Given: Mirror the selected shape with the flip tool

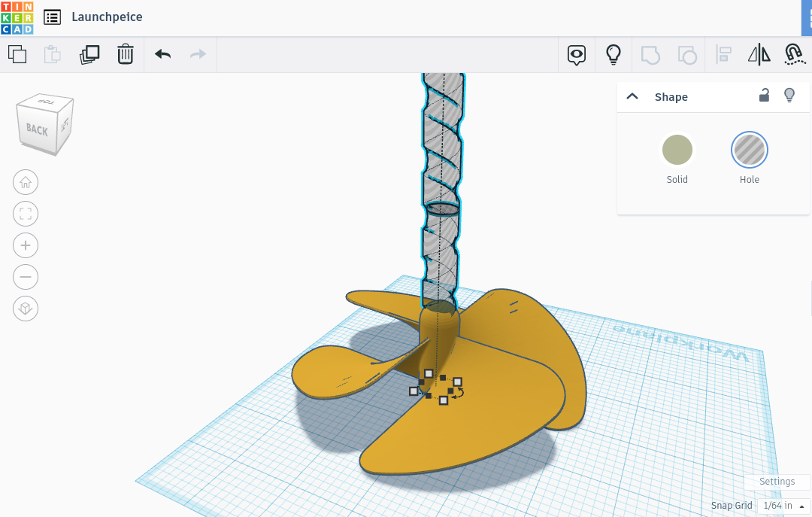Looking at the screenshot, I should coord(759,54).
